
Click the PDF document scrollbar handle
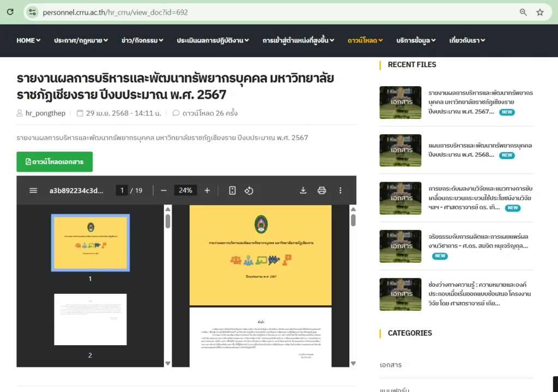tap(353, 220)
